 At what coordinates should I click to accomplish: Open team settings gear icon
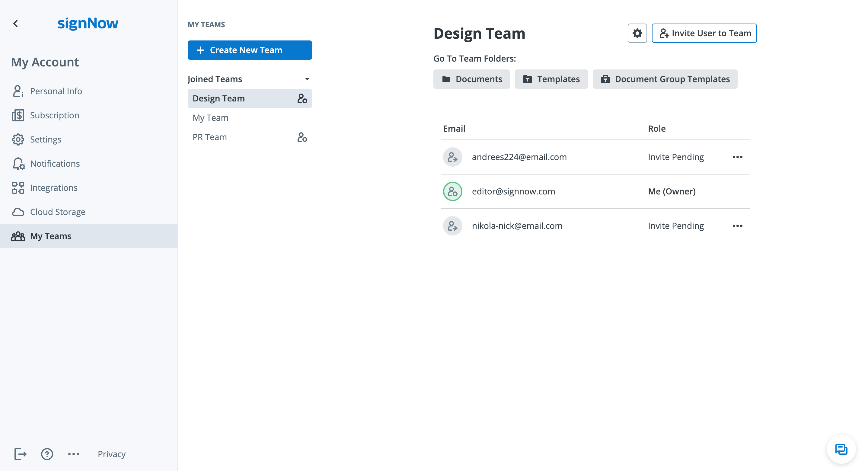tap(637, 33)
